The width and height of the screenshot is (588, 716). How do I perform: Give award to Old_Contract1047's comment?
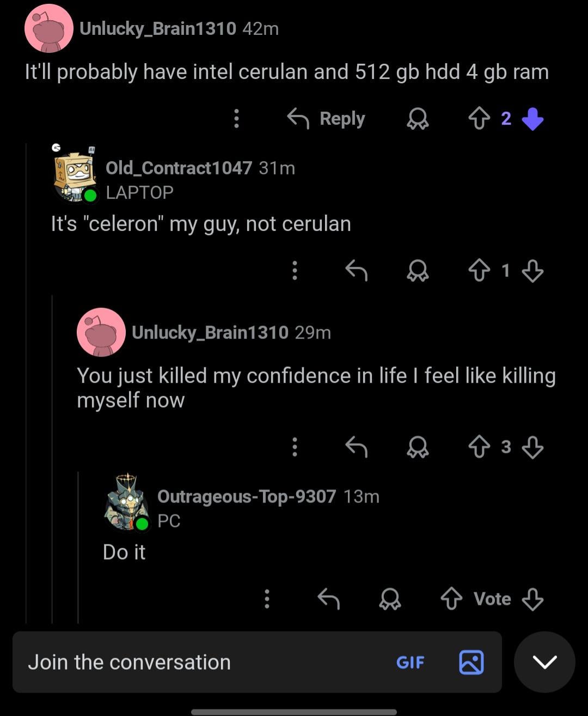(418, 270)
